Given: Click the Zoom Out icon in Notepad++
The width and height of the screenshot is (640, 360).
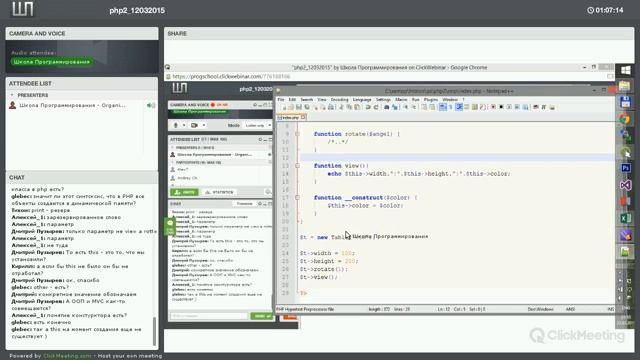Looking at the screenshot, I should tap(413, 107).
